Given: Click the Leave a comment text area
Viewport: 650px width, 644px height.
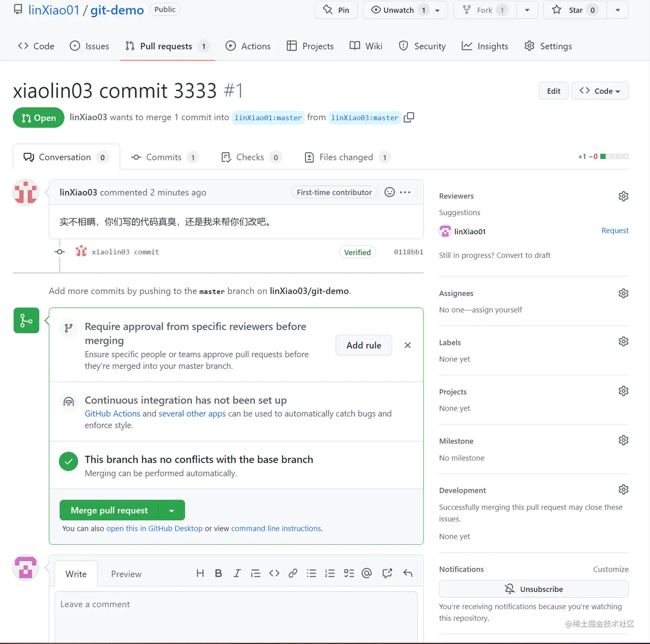Looking at the screenshot, I should point(236,617).
